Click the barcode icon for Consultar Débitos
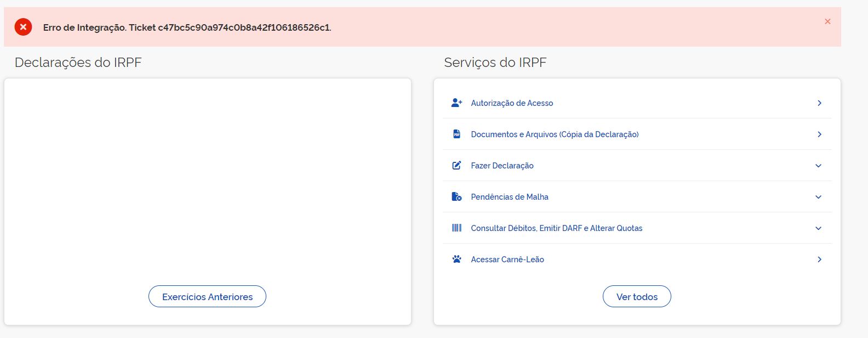This screenshot has width=868, height=338. (x=456, y=228)
